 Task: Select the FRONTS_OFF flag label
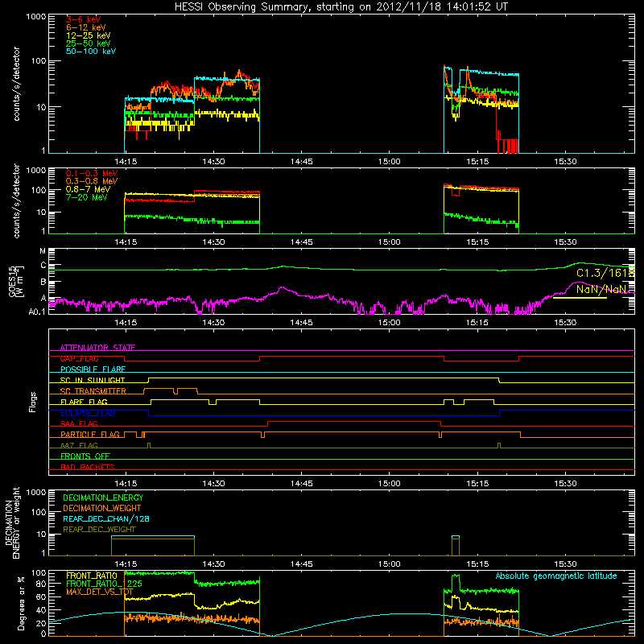[85, 456]
